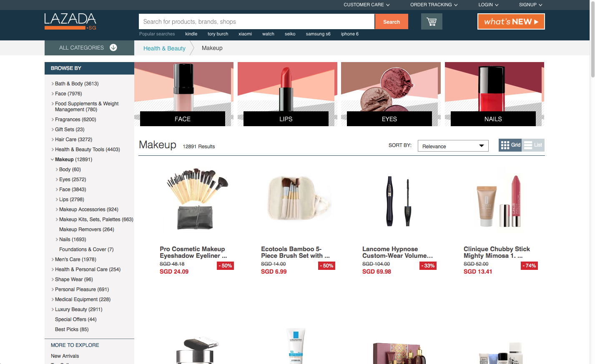This screenshot has height=364, width=595.
Task: Select popular search term tory burch
Action: 218,34
